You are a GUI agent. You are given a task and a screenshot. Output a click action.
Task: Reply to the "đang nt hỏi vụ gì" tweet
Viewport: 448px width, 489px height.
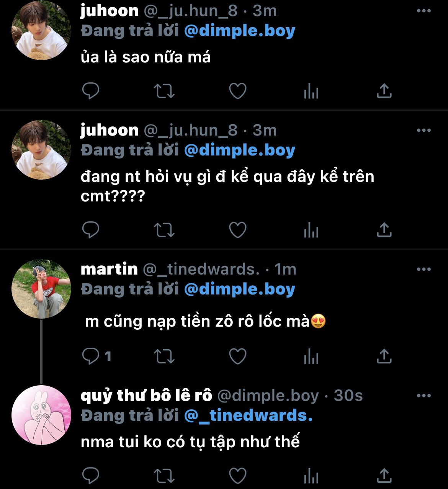click(x=91, y=230)
